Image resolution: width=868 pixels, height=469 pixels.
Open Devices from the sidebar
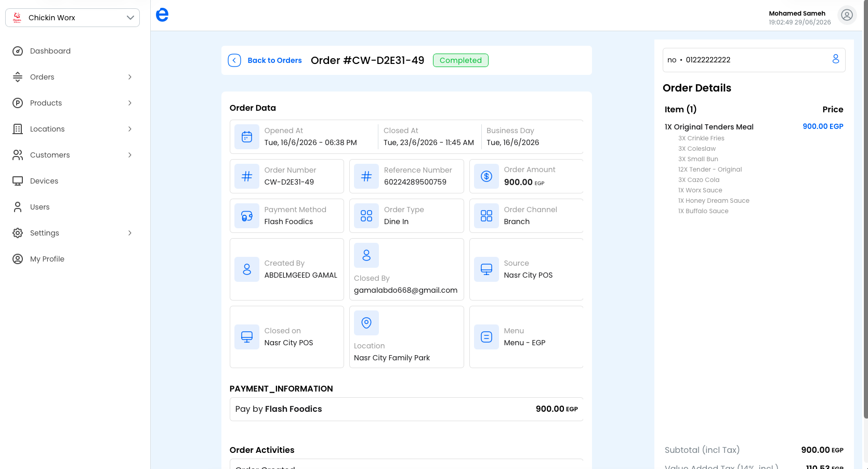tap(44, 181)
